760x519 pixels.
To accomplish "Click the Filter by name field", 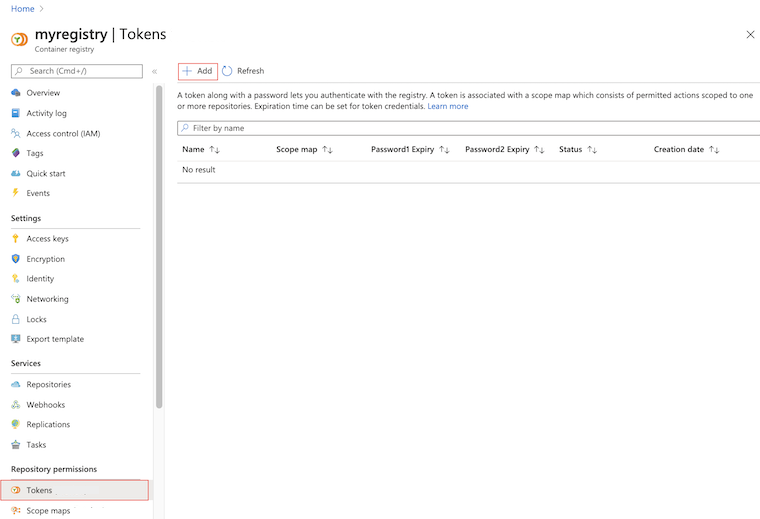I will tap(468, 128).
